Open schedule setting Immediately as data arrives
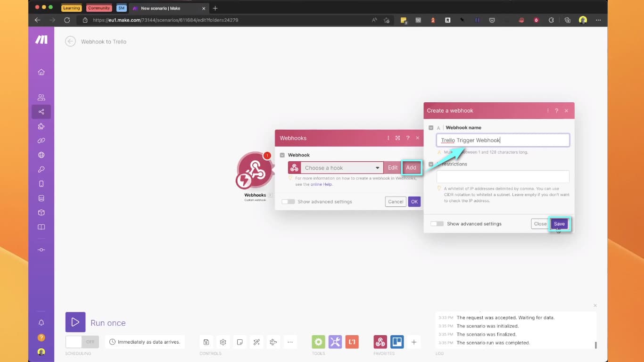644x362 pixels. [x=145, y=342]
